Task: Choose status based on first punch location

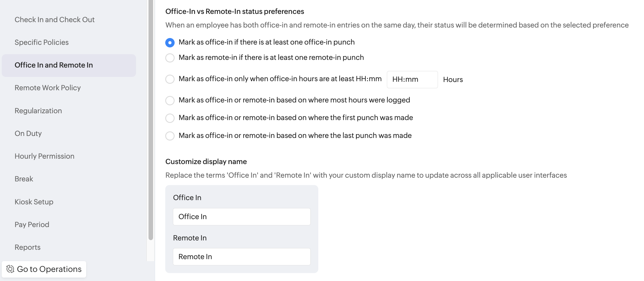Action: pyautogui.click(x=170, y=118)
